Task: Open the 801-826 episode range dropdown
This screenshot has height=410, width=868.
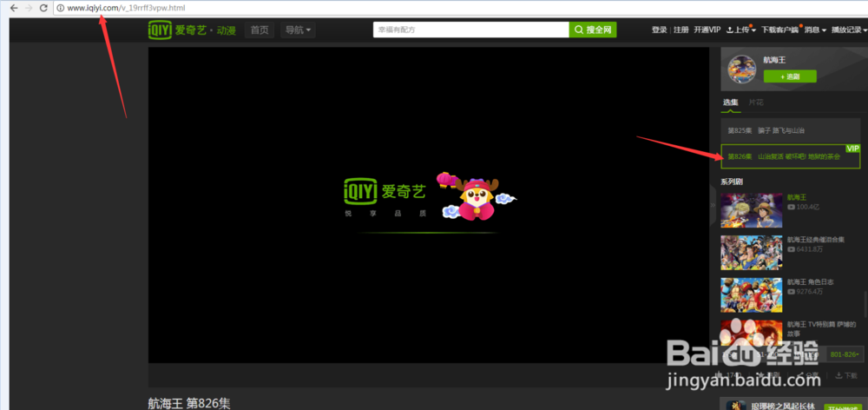Action: [845, 354]
